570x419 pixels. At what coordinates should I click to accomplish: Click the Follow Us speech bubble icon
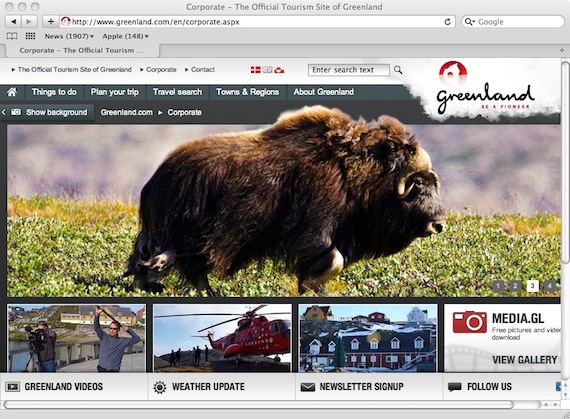click(x=454, y=387)
